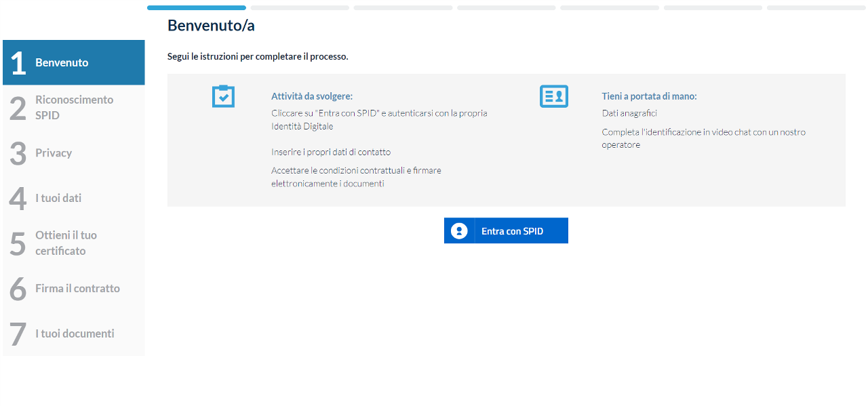
Task: Click the fourth progress bar segment
Action: 506,7
